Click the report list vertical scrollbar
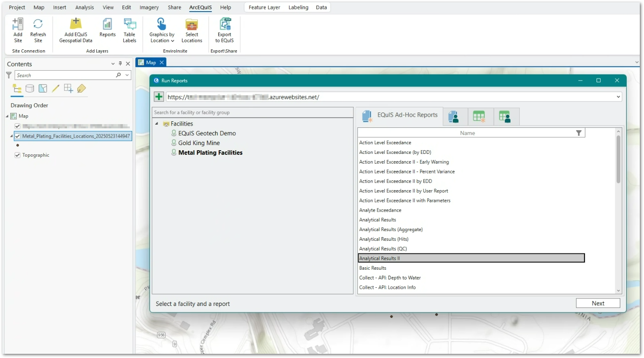This screenshot has height=358, width=644. 618,159
